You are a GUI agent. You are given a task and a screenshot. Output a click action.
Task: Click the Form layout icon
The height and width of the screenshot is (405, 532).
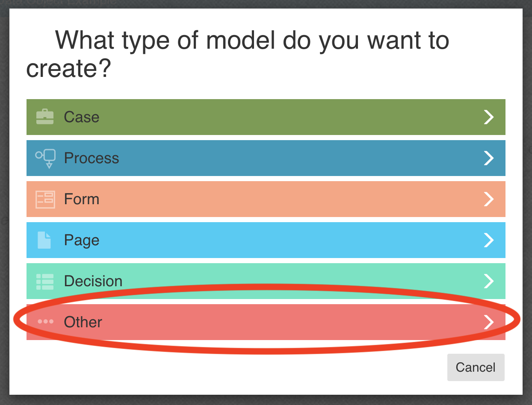coord(44,199)
